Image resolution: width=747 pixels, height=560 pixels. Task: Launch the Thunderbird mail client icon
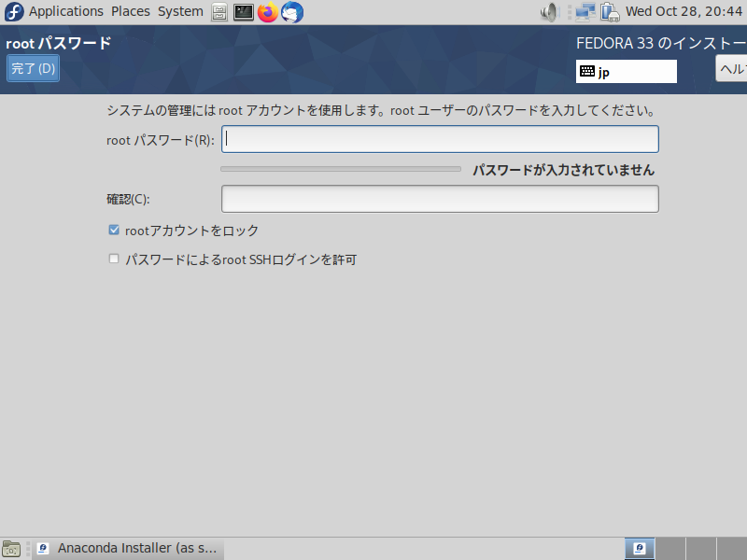pyautogui.click(x=292, y=12)
